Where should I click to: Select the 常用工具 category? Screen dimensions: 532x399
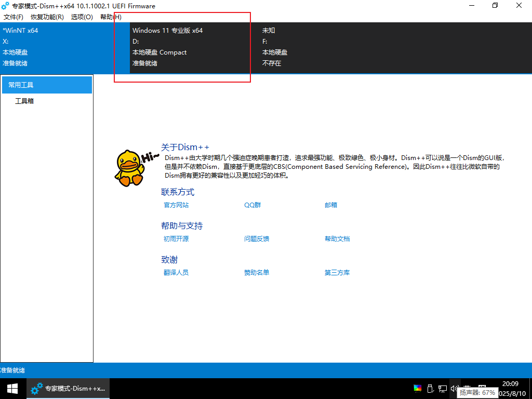pyautogui.click(x=47, y=85)
